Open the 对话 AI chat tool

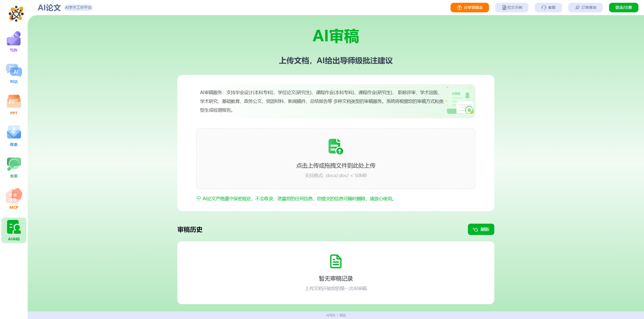click(14, 73)
